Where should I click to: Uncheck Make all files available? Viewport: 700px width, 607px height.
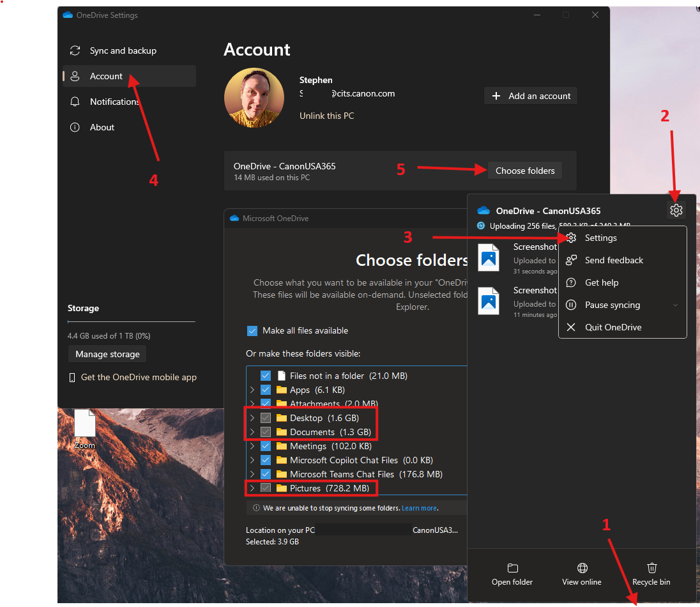pyautogui.click(x=252, y=330)
